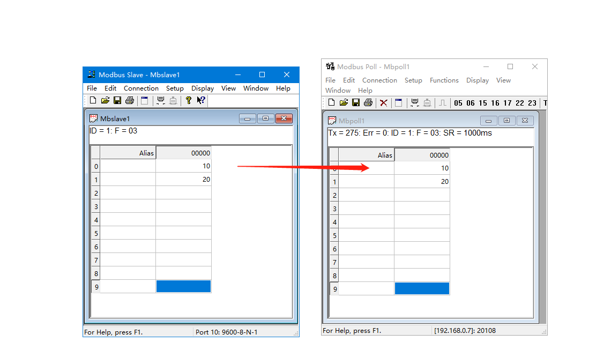Open Setup menu in Modbus Slave
The height and width of the screenshot is (364, 611).
[x=175, y=88]
